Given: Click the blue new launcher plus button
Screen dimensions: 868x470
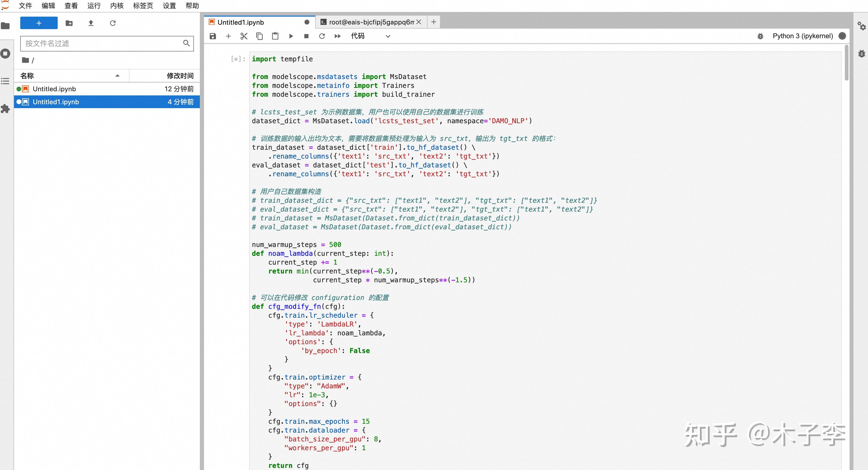Looking at the screenshot, I should 39,23.
